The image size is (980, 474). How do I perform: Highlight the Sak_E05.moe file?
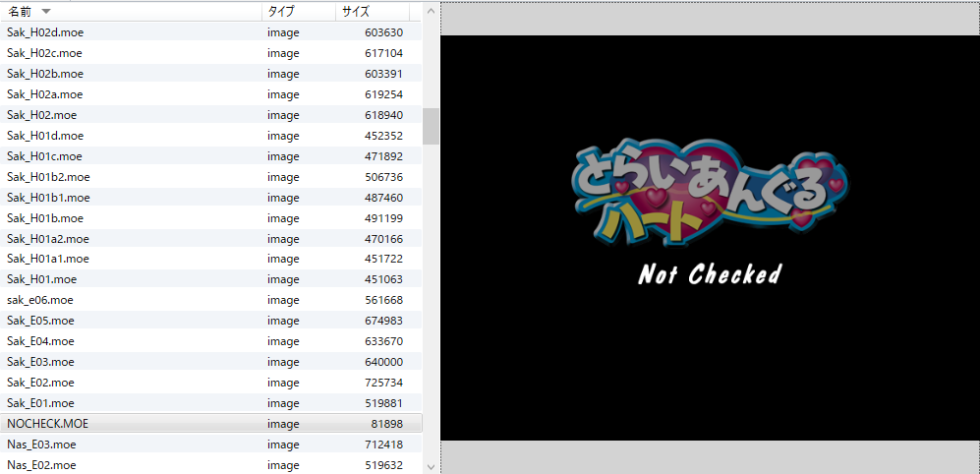(40, 321)
